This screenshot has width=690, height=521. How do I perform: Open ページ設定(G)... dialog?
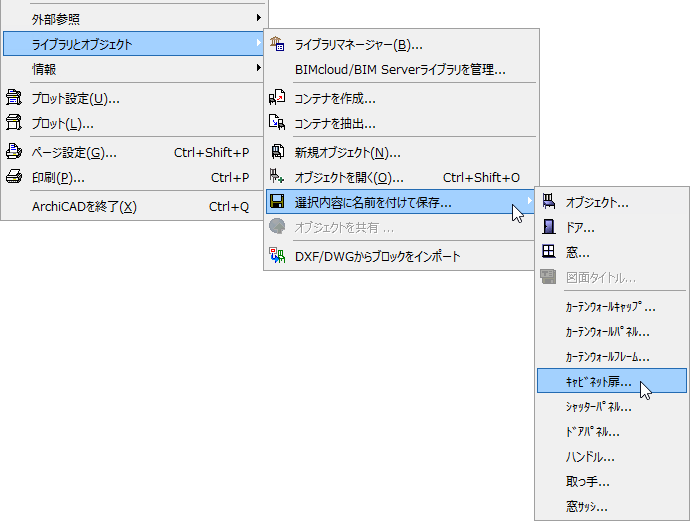tap(134, 152)
